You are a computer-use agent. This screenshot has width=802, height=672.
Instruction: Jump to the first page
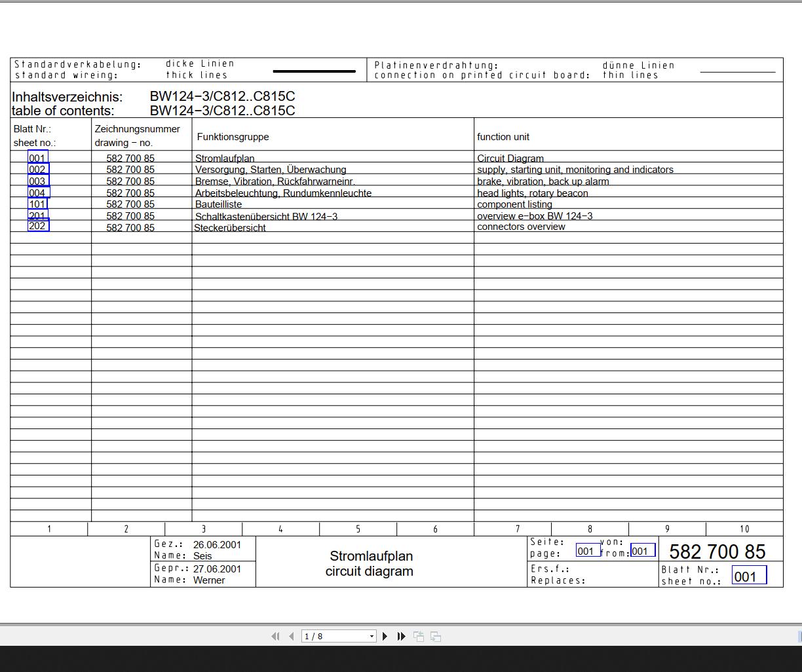pos(275,636)
